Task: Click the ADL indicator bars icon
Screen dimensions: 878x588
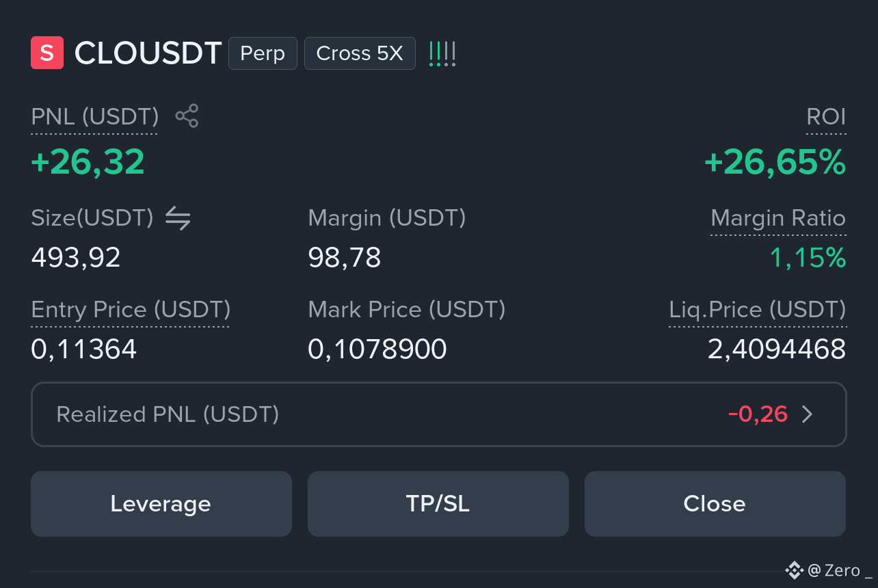Action: (x=442, y=53)
